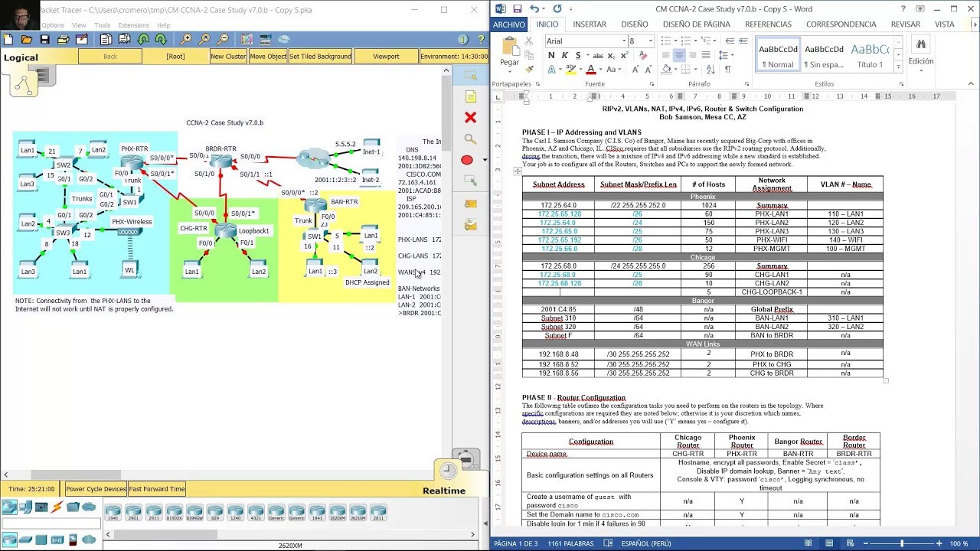980x551 pixels.
Task: Select Connections lightning bolt category
Action: [x=57, y=507]
